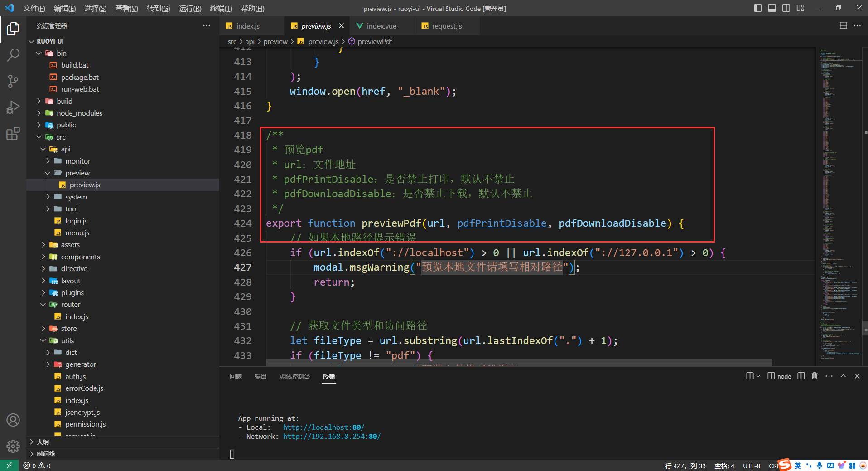Open the 帮助(H) menu
The width and height of the screenshot is (868, 471).
click(253, 8)
